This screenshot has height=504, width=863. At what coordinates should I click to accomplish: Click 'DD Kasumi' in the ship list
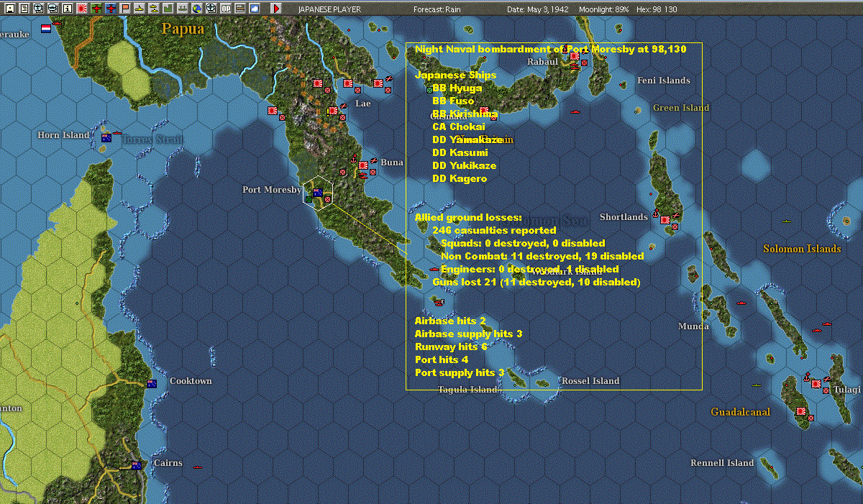(x=460, y=153)
